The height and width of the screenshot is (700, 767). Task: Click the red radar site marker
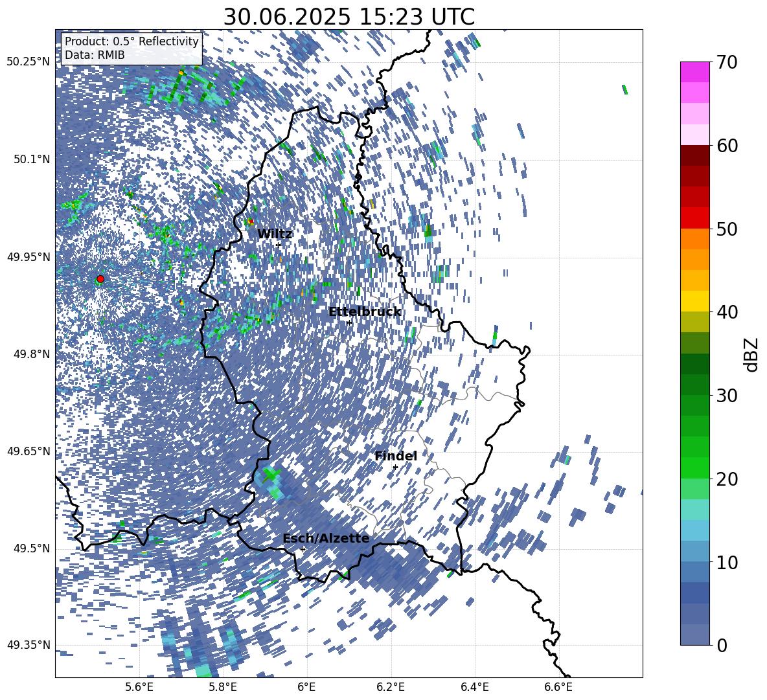100,279
